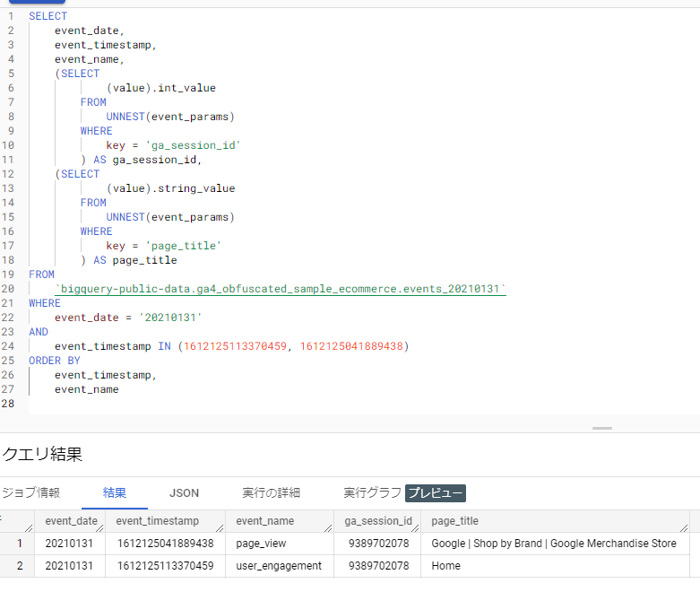The height and width of the screenshot is (592, 700).
Task: Select the Google | Shop by Brand title cell
Action: (x=555, y=544)
